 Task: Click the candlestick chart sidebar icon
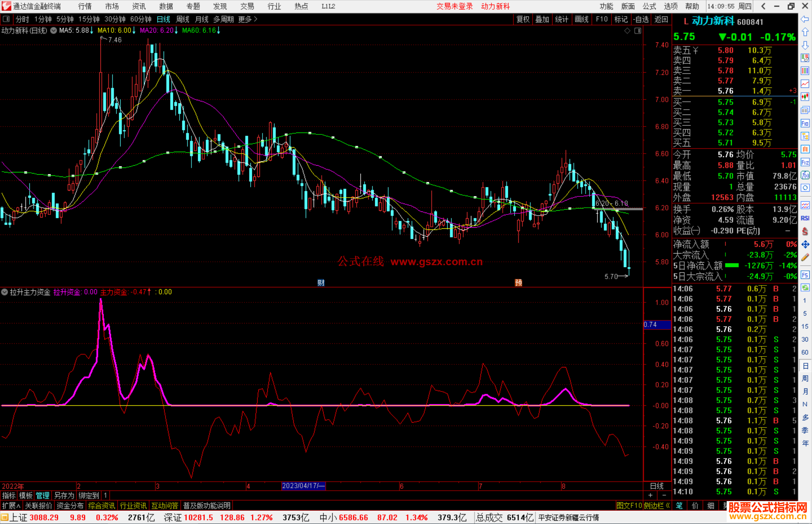coord(805,97)
